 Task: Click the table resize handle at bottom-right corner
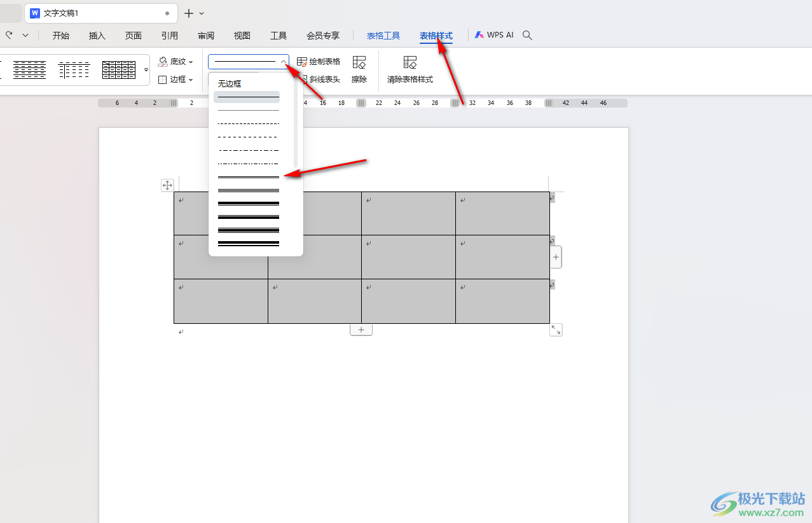(556, 330)
